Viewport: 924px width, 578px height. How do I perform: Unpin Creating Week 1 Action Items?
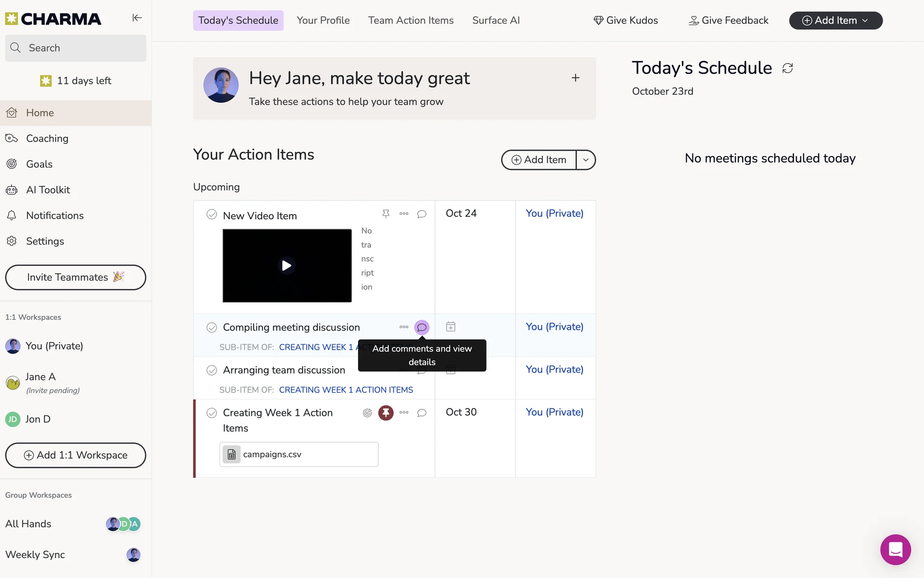tap(385, 413)
